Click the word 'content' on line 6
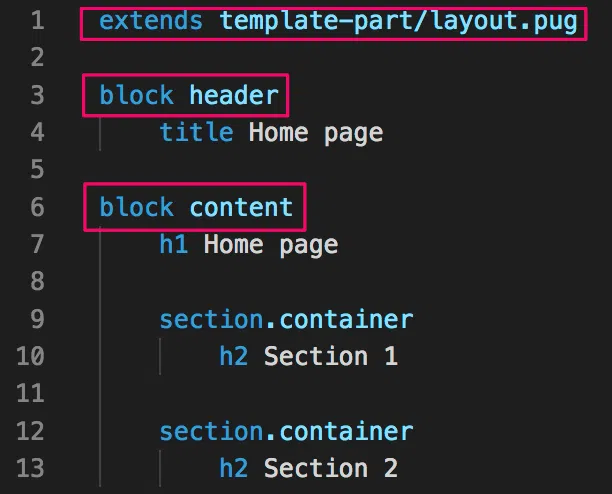 pyautogui.click(x=241, y=207)
